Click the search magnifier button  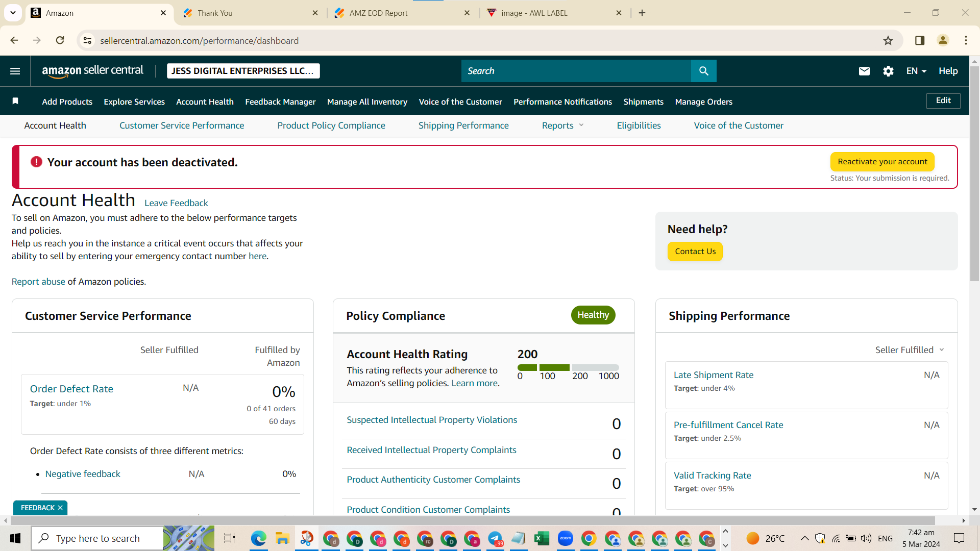pyautogui.click(x=703, y=71)
